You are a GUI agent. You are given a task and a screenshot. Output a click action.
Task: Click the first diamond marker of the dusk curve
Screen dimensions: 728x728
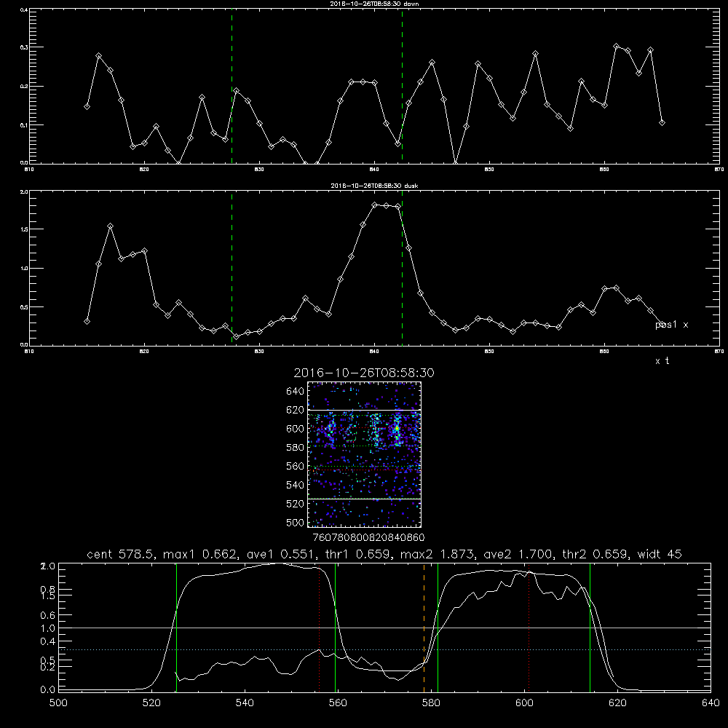coord(87,321)
